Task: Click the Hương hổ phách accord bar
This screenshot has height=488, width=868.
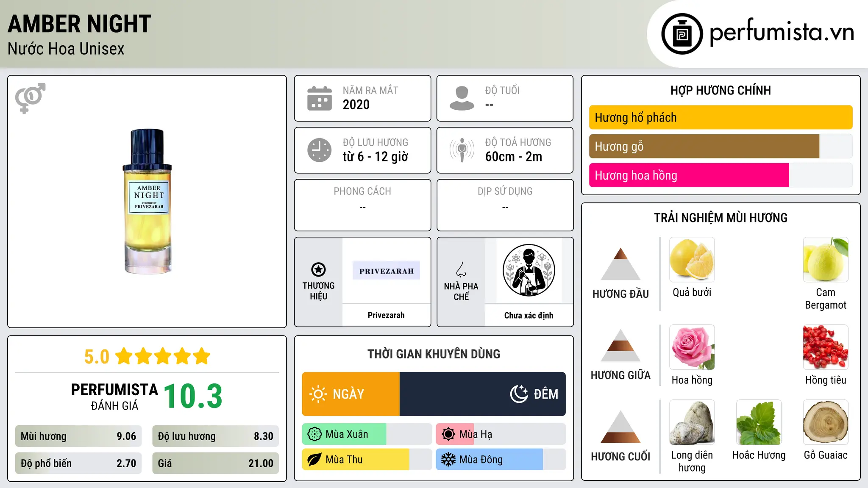Action: (x=721, y=117)
